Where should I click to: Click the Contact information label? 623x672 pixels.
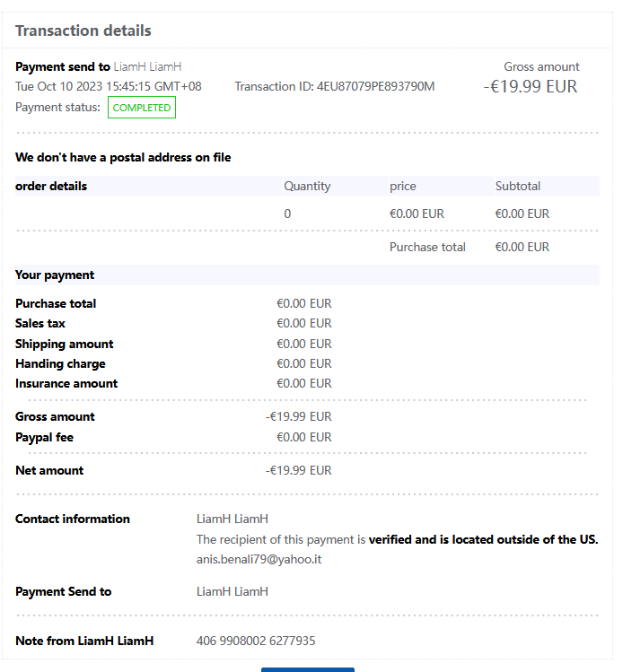click(x=73, y=519)
